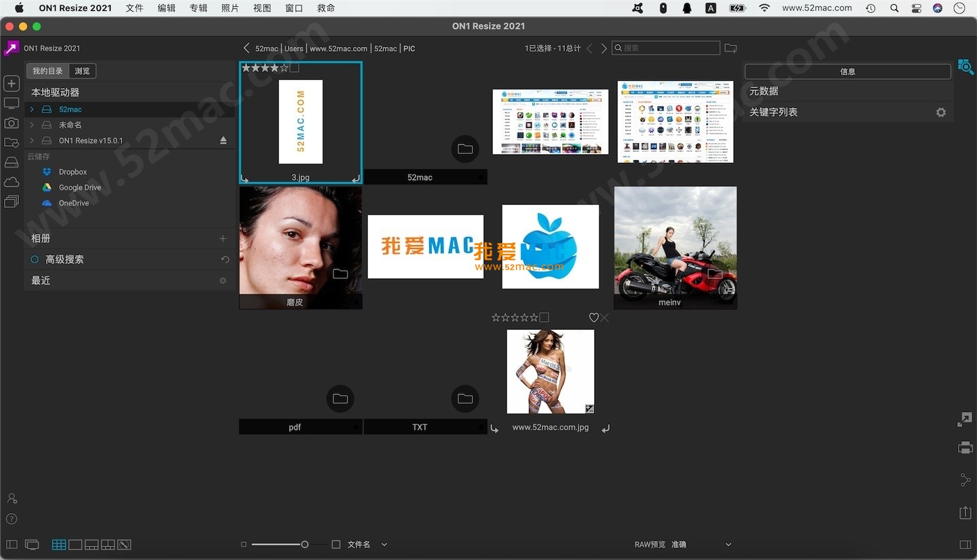The height and width of the screenshot is (560, 977).
Task: Reset advanced search with the arrow icon
Action: coord(225,259)
